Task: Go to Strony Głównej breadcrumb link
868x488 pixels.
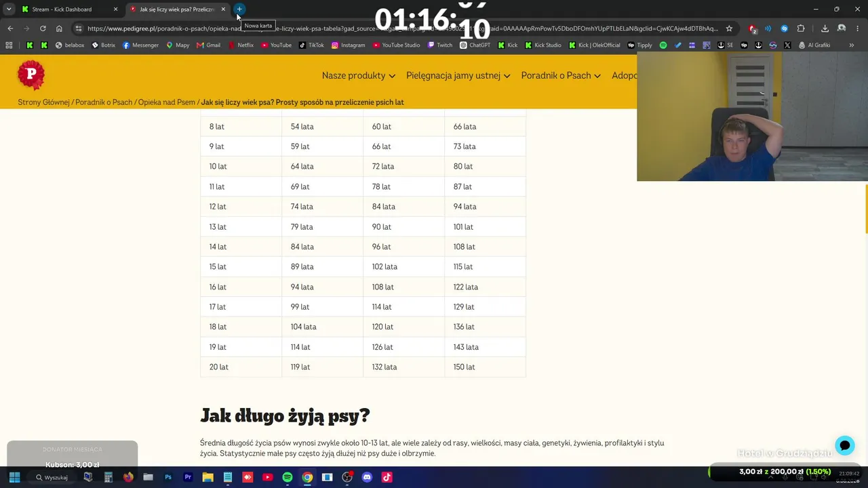Action: click(x=43, y=102)
